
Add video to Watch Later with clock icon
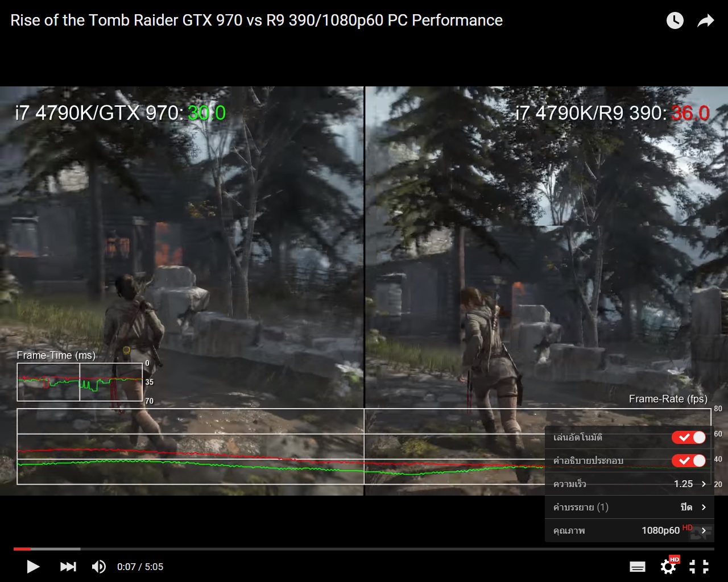675,21
